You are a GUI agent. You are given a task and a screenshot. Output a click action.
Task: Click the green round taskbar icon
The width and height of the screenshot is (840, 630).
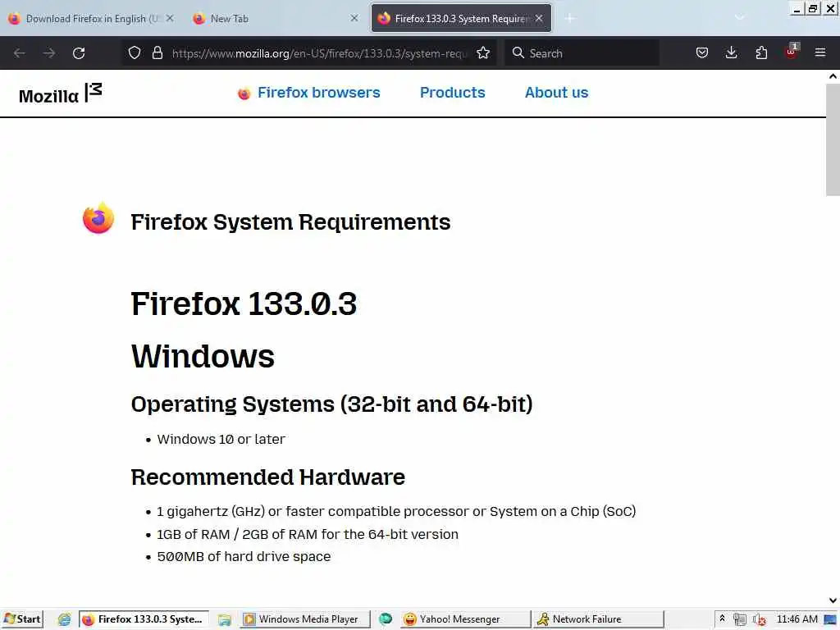coord(385,619)
